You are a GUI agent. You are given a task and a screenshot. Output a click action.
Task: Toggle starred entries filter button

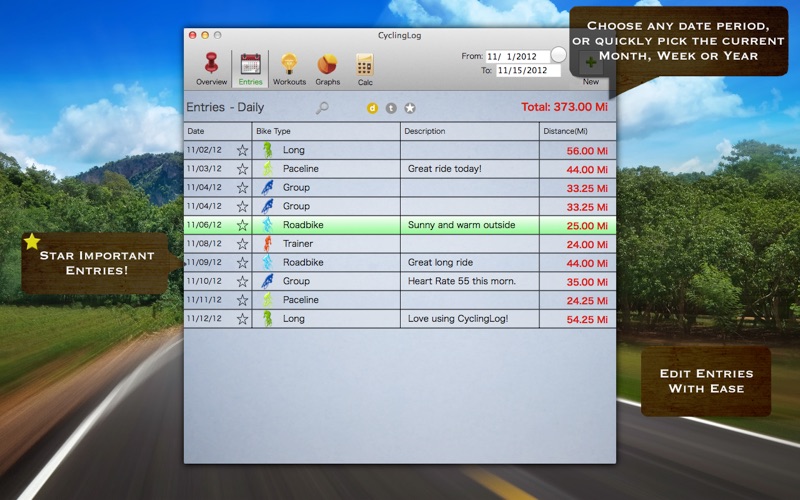410,108
